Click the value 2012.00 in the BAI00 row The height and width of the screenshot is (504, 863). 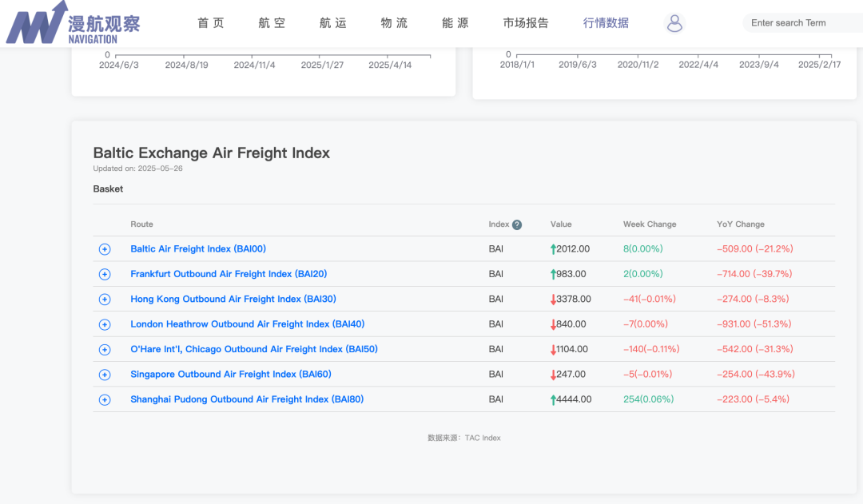pyautogui.click(x=573, y=248)
